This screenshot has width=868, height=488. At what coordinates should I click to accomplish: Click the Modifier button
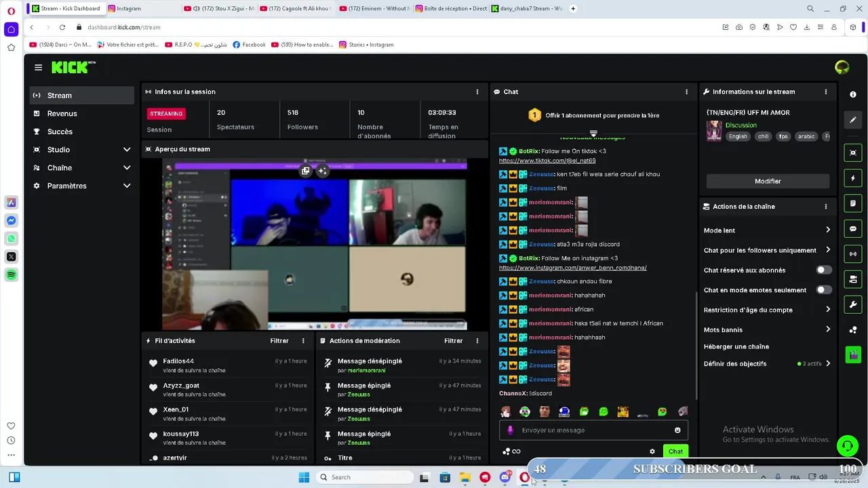(x=768, y=181)
